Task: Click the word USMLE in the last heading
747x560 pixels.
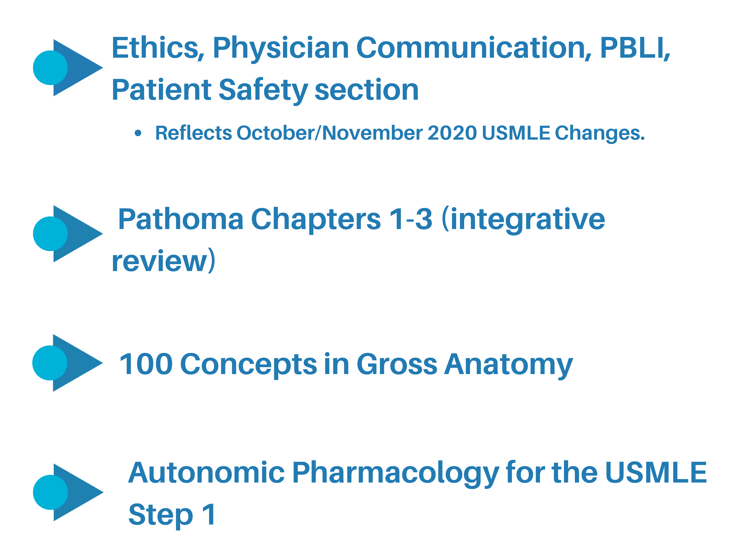Action: pos(656,472)
